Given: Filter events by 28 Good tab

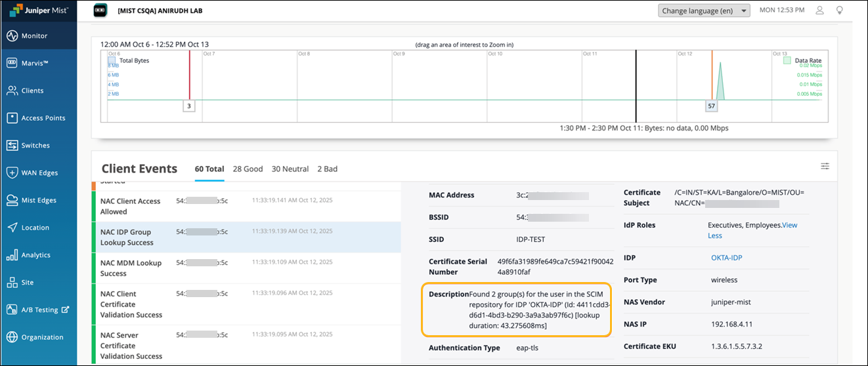Looking at the screenshot, I should [x=248, y=169].
